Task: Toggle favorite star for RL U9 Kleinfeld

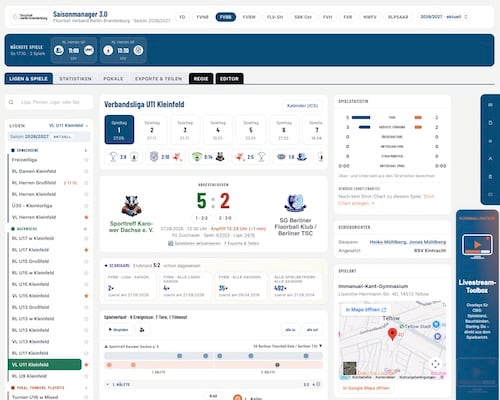Action: point(86,376)
